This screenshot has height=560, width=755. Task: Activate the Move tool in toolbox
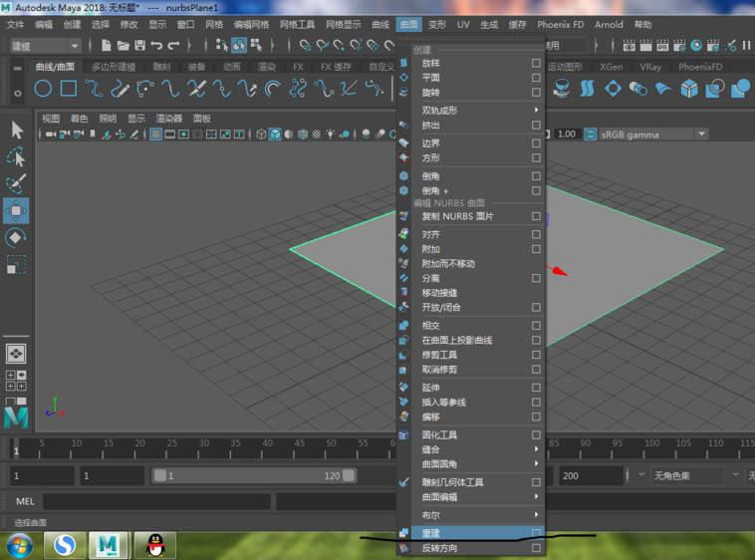point(17,210)
